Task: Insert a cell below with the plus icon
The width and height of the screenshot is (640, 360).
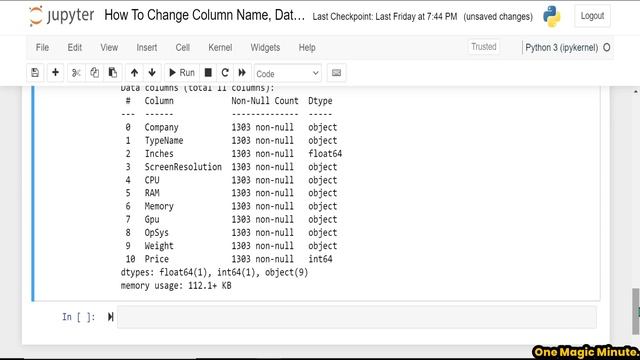Action: click(55, 73)
